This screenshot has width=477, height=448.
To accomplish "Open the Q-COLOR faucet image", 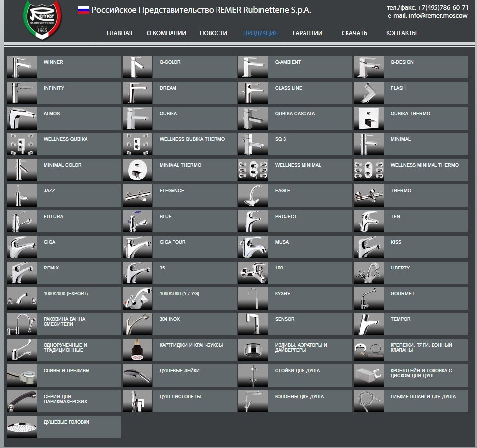I will pyautogui.click(x=137, y=67).
